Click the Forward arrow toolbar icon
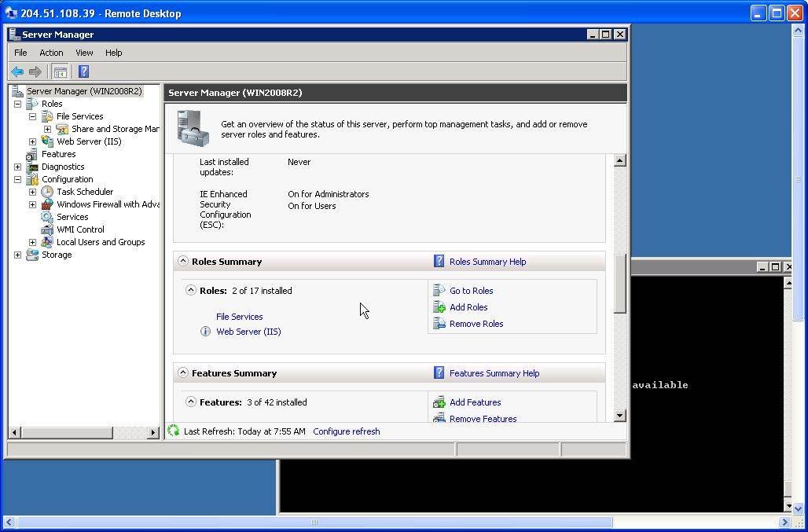The image size is (808, 532). [x=35, y=72]
